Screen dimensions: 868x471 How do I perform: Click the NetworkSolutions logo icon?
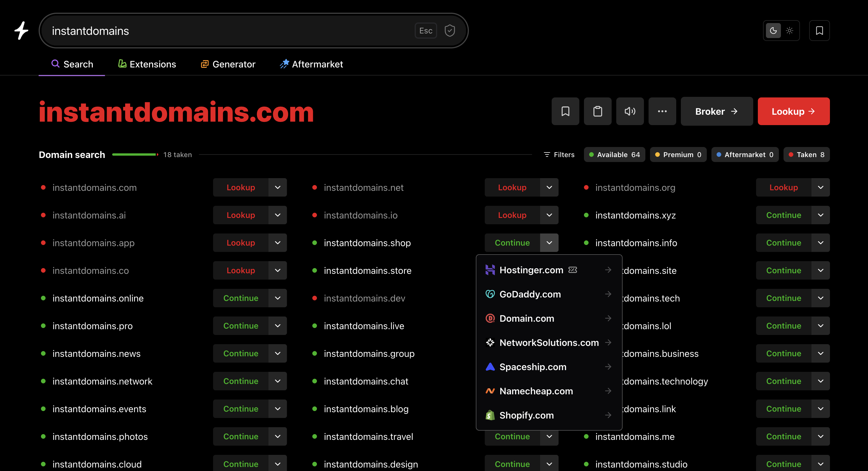tap(490, 343)
